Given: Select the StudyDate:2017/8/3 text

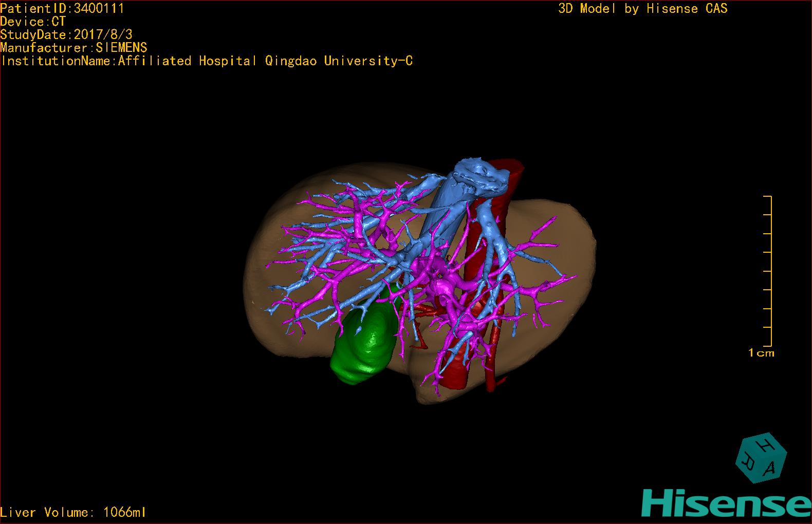Looking at the screenshot, I should 66,34.
